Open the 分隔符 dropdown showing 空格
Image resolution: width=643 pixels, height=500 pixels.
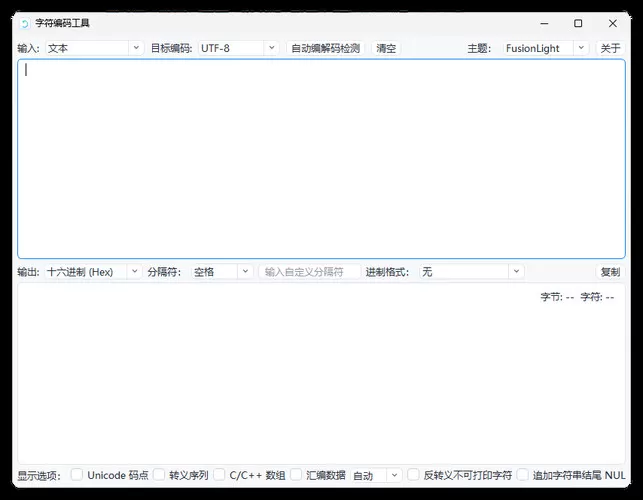[x=221, y=272]
